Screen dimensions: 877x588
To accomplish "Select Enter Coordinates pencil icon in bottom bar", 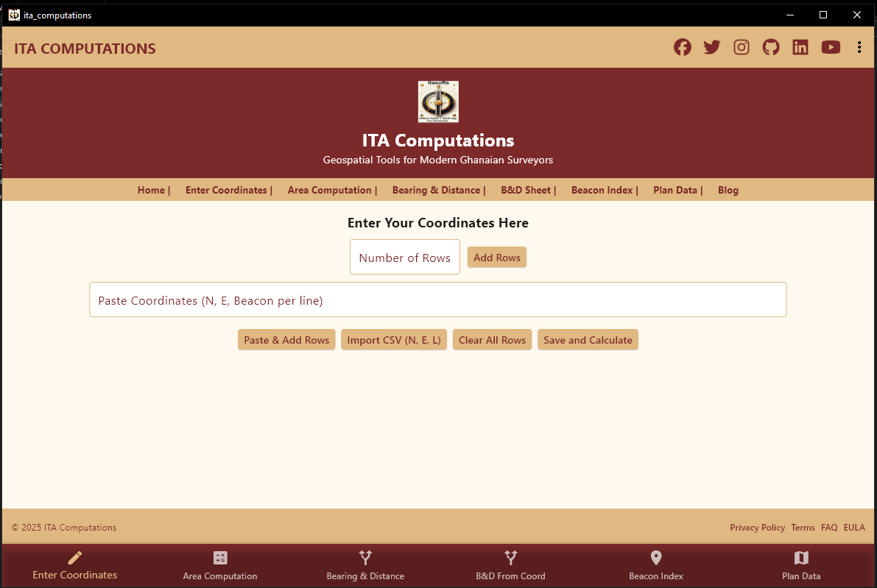I will click(x=75, y=557).
